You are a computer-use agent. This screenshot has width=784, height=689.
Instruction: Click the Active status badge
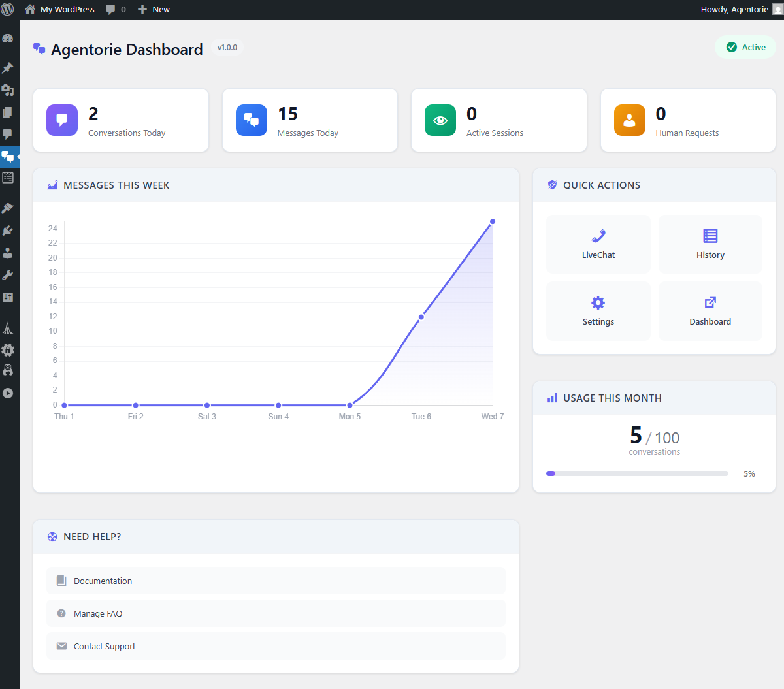pyautogui.click(x=745, y=47)
